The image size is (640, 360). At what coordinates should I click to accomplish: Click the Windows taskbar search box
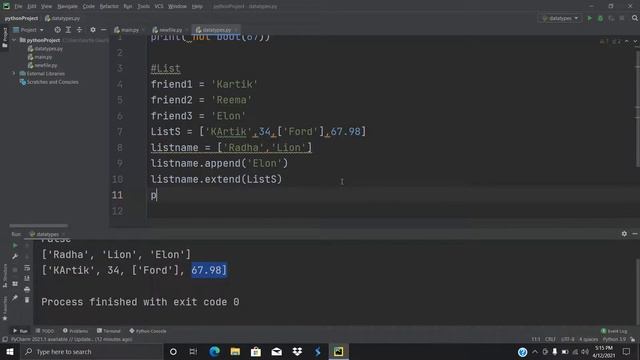coord(91,351)
